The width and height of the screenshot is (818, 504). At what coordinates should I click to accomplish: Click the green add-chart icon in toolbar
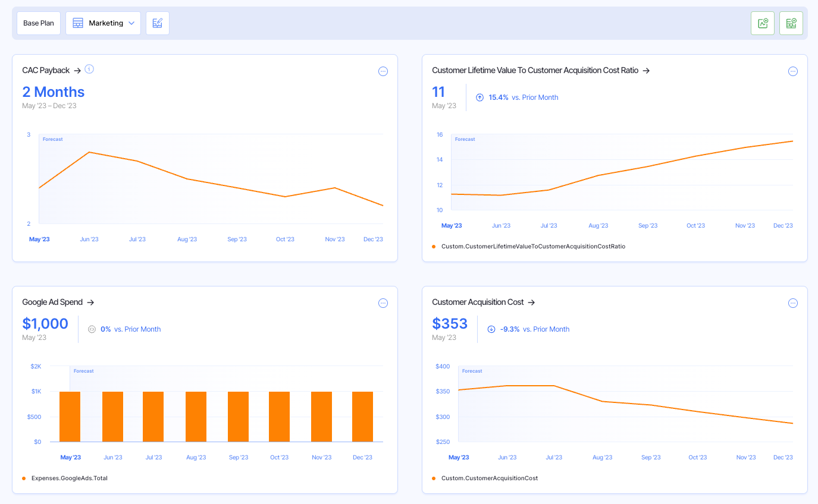(763, 23)
